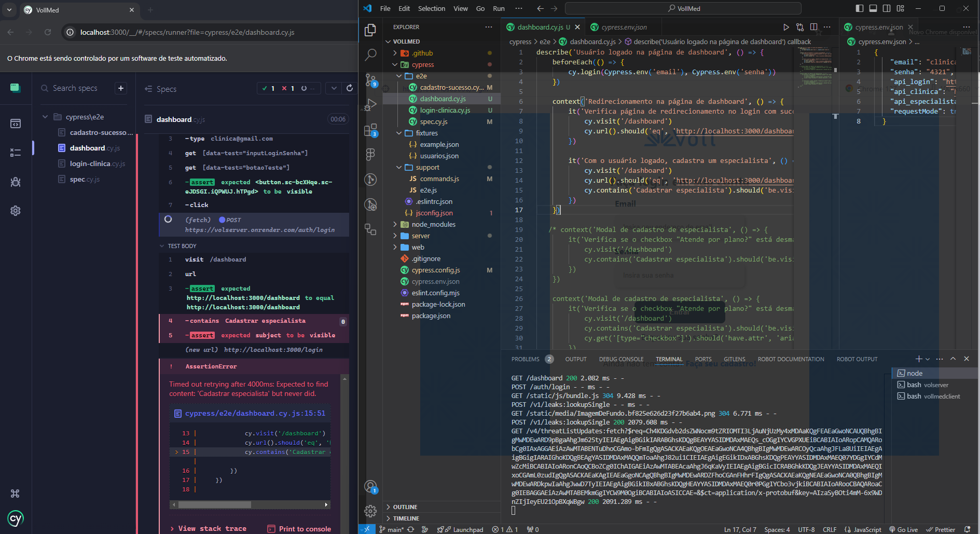The image size is (980, 534).
Task: Click the notifications bell in VS Code status bar
Action: pos(967,529)
